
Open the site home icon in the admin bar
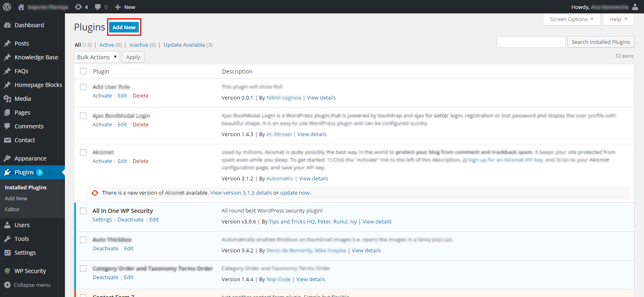pyautogui.click(x=21, y=7)
